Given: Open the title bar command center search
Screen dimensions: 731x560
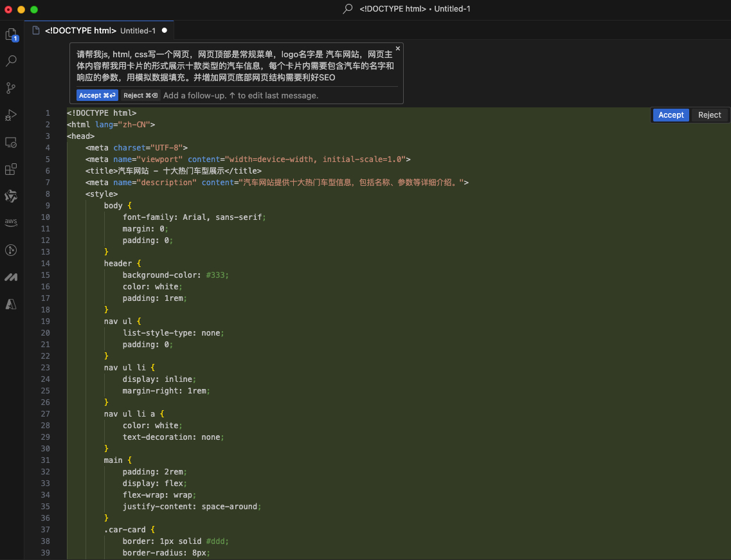Looking at the screenshot, I should (x=408, y=9).
